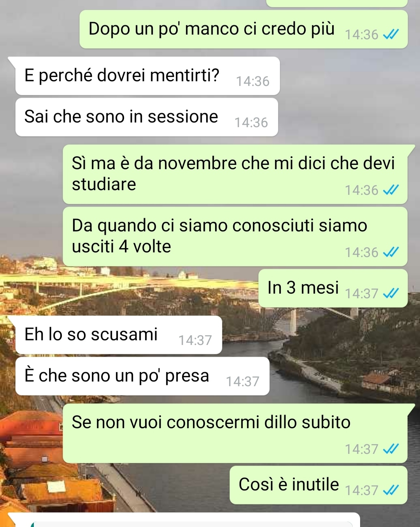Select the 'In 3 mesi' message bubble
420x527 pixels.
[x=333, y=288]
